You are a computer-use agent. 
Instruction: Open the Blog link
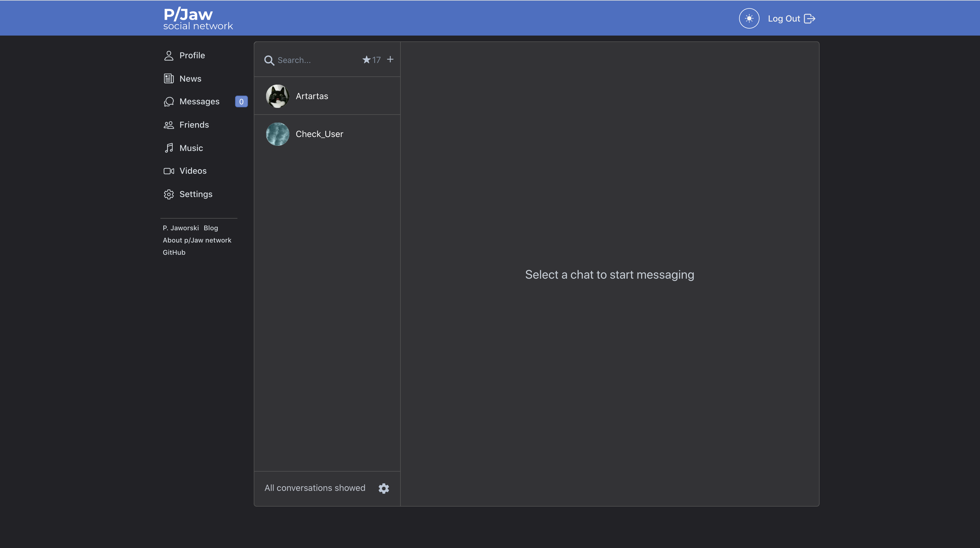point(211,228)
